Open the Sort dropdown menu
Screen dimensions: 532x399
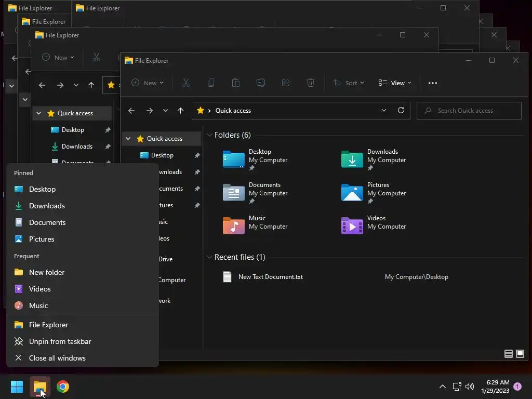(349, 83)
